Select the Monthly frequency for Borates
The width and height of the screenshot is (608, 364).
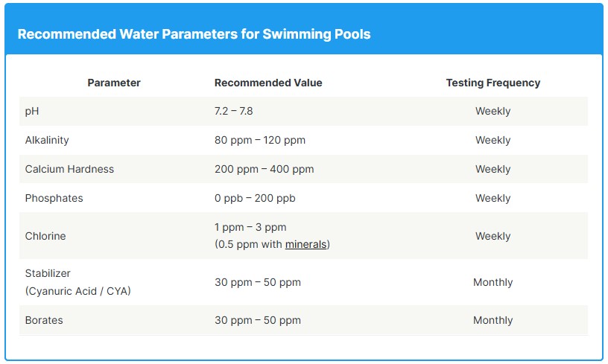click(x=493, y=320)
